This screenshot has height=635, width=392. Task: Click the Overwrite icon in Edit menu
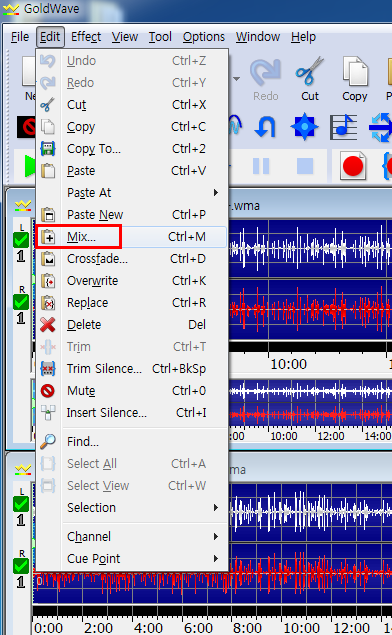[x=48, y=281]
